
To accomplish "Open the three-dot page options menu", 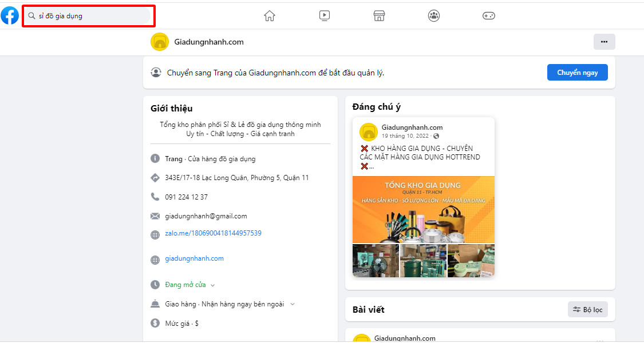I will [x=604, y=42].
